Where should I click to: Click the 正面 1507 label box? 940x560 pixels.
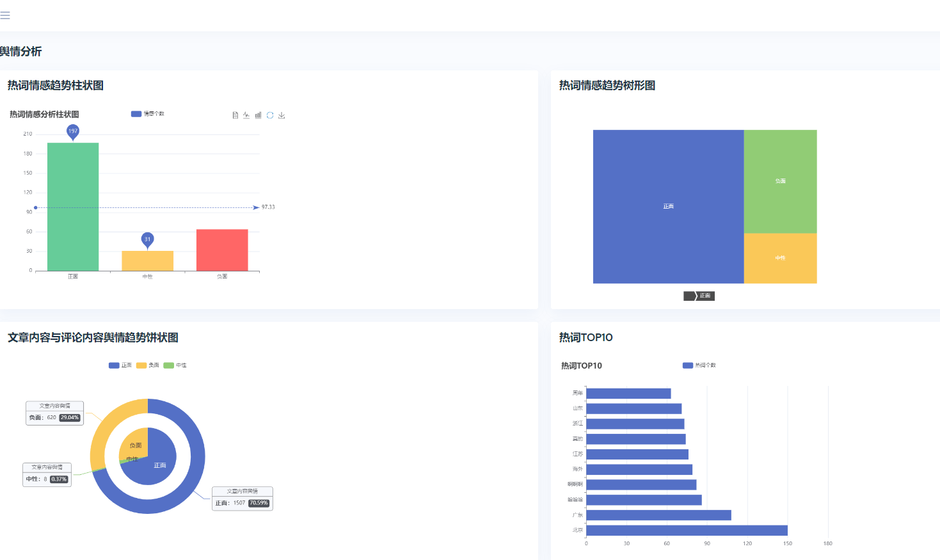pos(243,499)
